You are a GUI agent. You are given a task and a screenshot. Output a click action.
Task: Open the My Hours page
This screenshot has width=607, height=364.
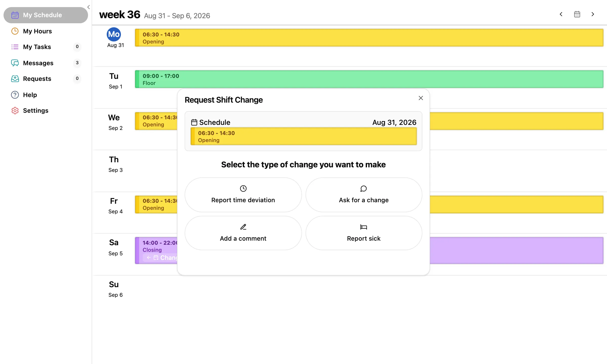coord(46,31)
